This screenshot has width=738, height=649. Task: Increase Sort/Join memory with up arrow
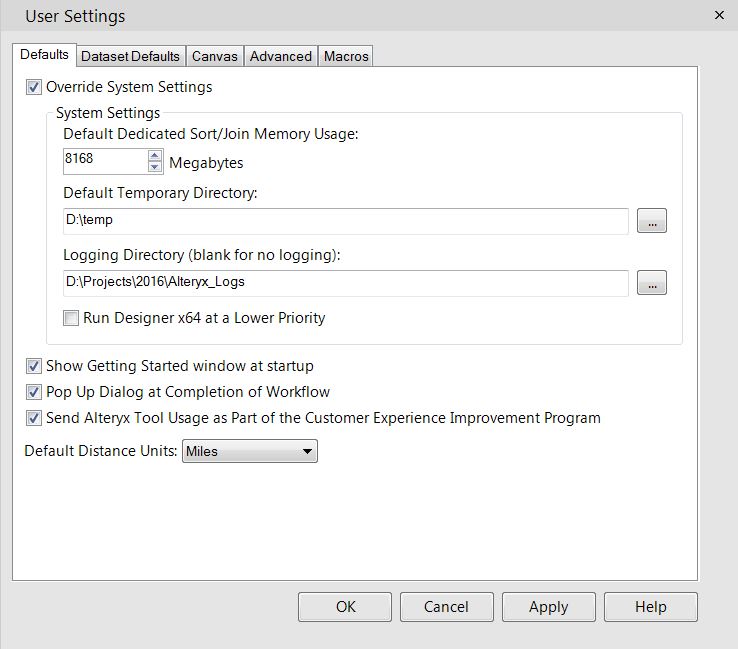pyautogui.click(x=155, y=155)
